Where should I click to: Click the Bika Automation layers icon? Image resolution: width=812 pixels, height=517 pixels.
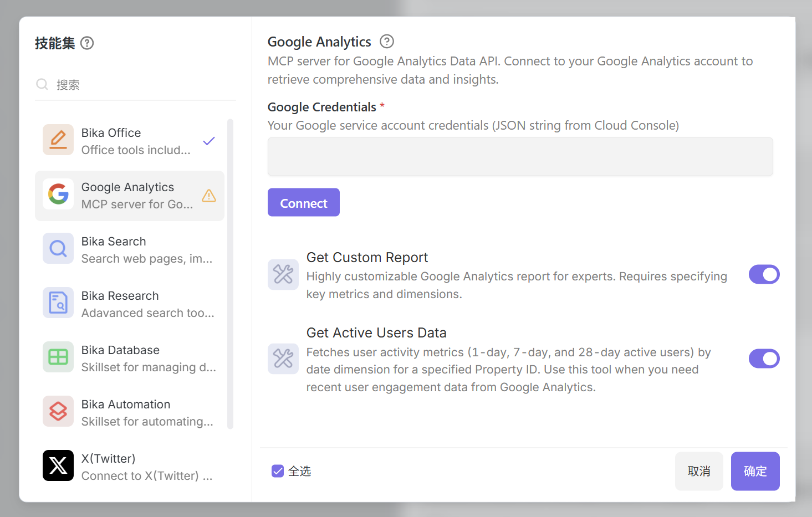58,411
